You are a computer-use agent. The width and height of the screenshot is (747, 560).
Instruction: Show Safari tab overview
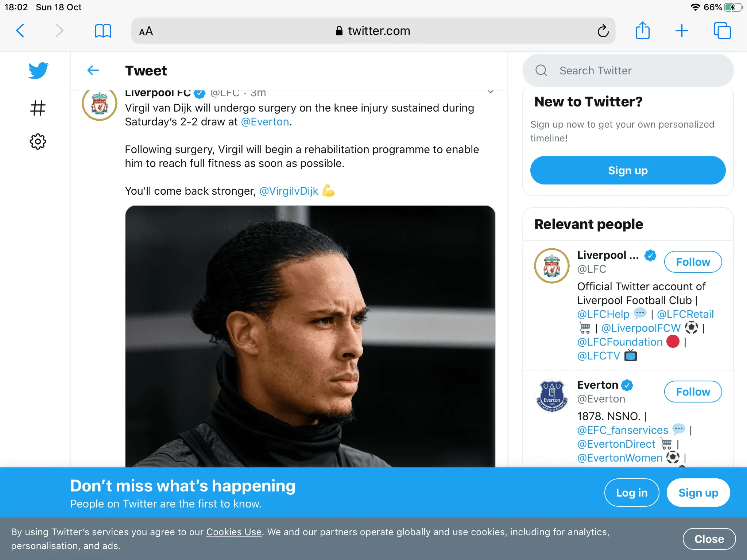point(722,31)
